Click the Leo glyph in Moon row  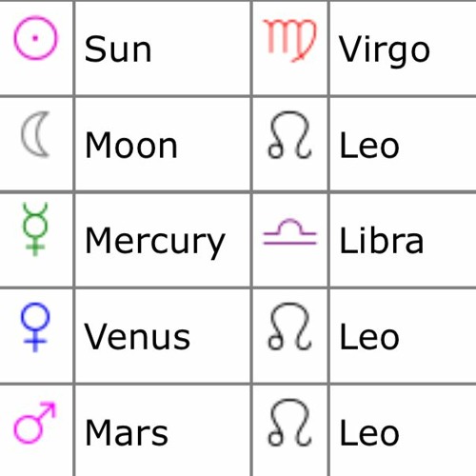coord(289,134)
